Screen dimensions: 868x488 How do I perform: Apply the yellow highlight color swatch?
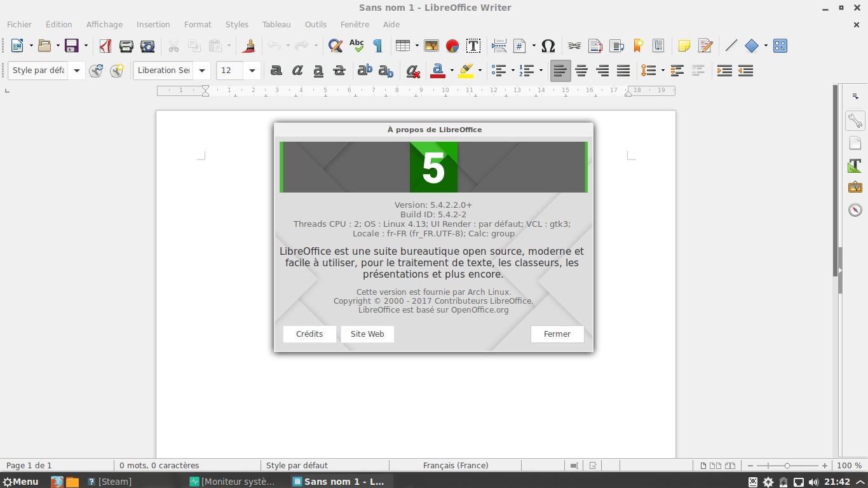click(466, 71)
